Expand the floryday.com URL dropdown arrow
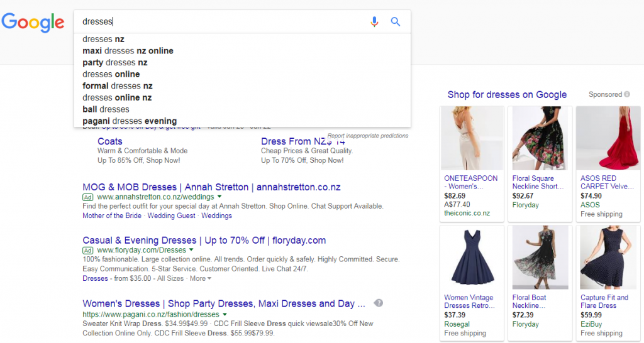This screenshot has width=644, height=343. (191, 251)
